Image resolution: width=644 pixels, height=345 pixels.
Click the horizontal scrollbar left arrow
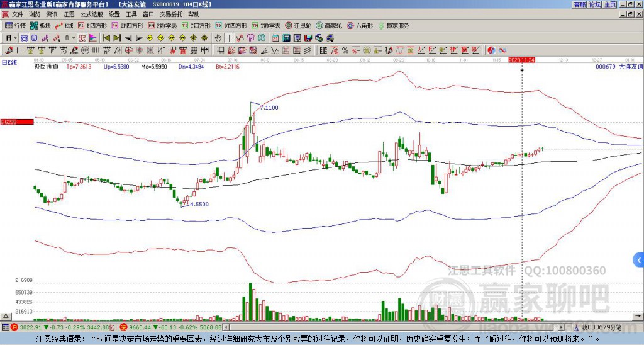pyautogui.click(x=226, y=327)
